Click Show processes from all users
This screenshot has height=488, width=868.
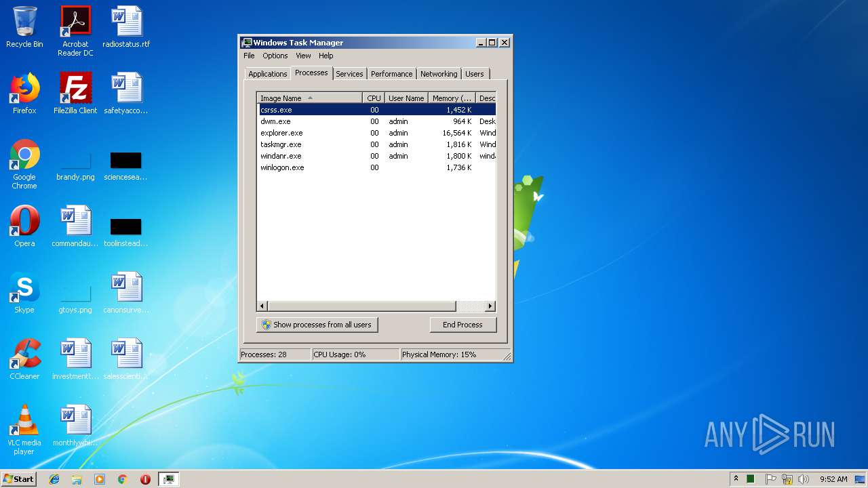pos(317,325)
